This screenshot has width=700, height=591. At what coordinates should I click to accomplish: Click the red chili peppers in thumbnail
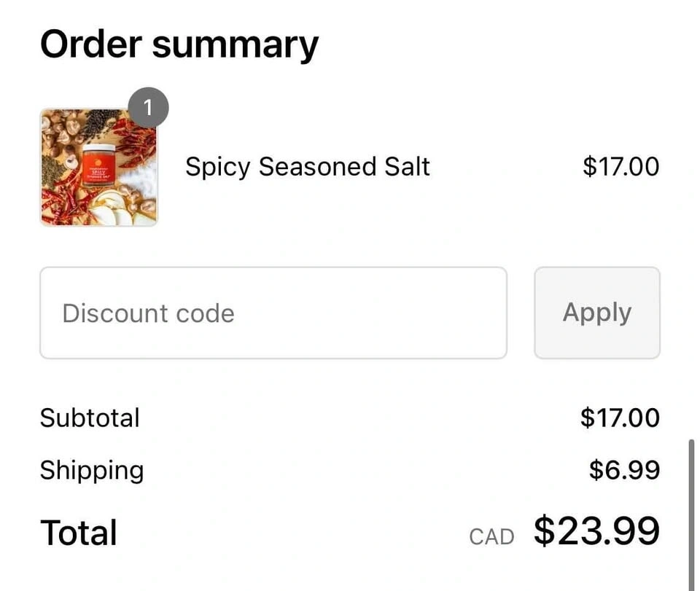pos(136,142)
